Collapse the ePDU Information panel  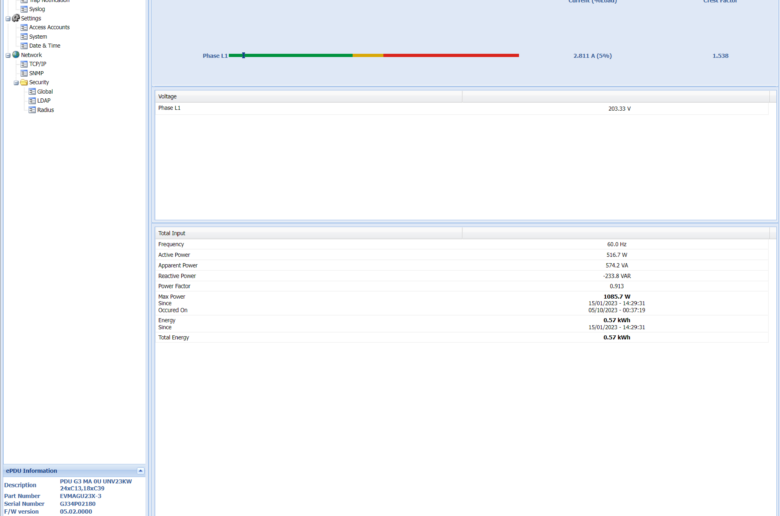click(x=140, y=470)
